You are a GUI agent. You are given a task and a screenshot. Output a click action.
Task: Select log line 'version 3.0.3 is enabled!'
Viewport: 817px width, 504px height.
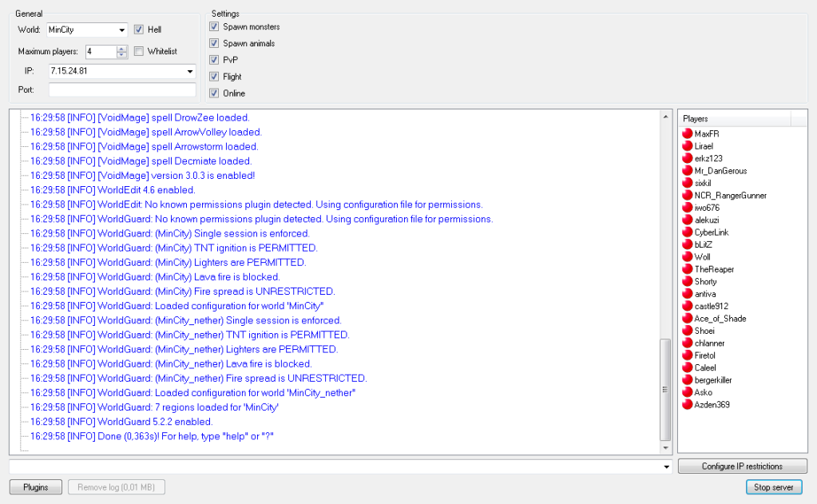142,176
